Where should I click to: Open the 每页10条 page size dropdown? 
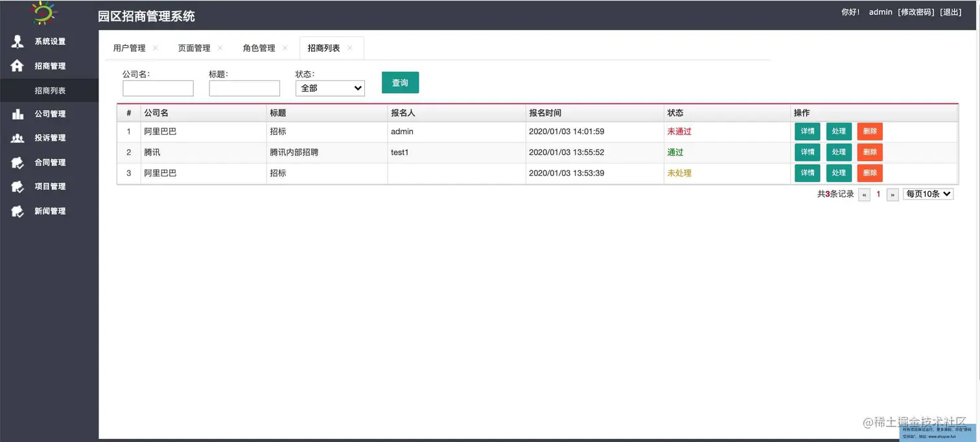tap(928, 194)
